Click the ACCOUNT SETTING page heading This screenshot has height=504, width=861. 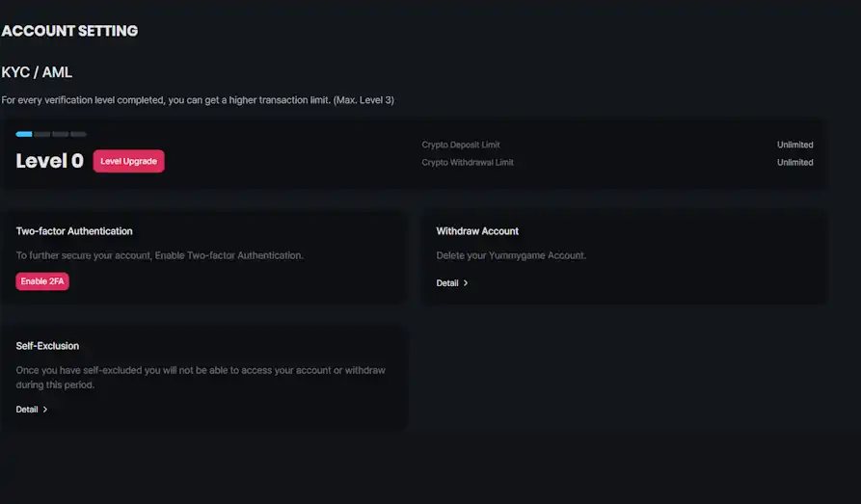(69, 31)
